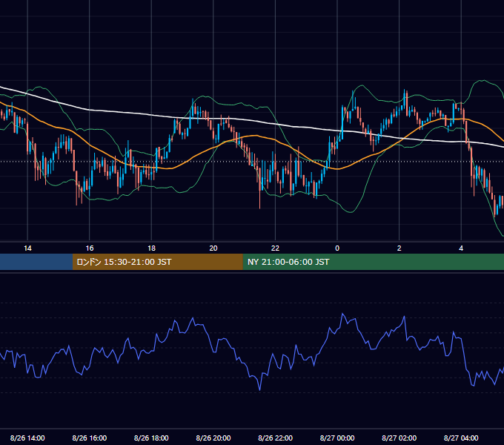Click the '8/26 20:00' date label
504x445 pixels.
tap(213, 438)
